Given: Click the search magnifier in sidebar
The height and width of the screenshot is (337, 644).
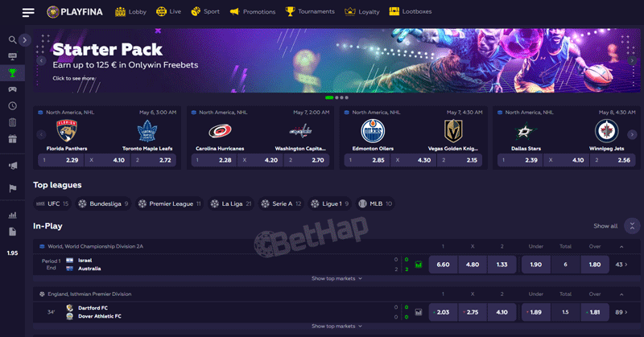Looking at the screenshot, I should click(12, 40).
